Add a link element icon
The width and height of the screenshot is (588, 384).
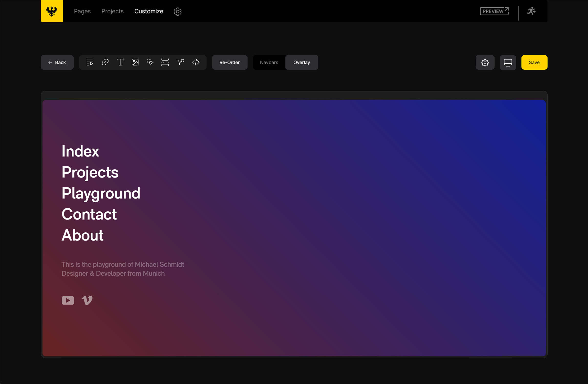click(105, 62)
